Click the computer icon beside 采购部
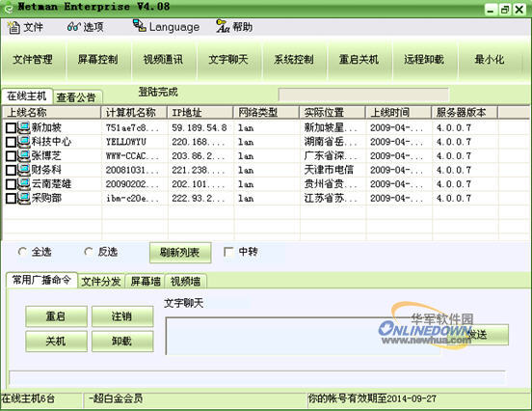The width and height of the screenshot is (532, 411). pos(24,198)
